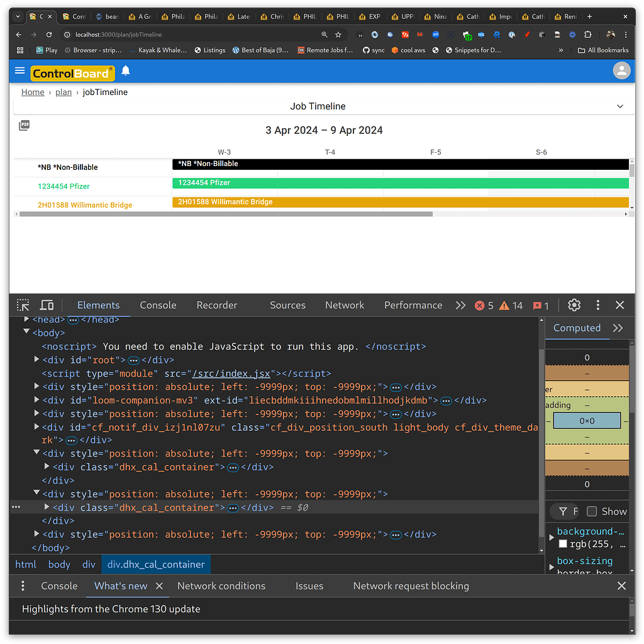
Task: Switch to the Console panel tab
Action: pos(158,305)
